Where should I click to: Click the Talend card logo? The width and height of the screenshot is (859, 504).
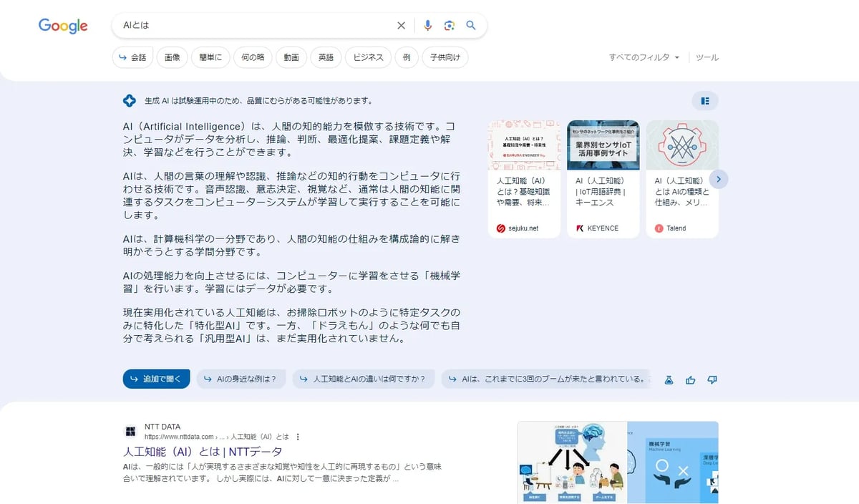(x=659, y=228)
